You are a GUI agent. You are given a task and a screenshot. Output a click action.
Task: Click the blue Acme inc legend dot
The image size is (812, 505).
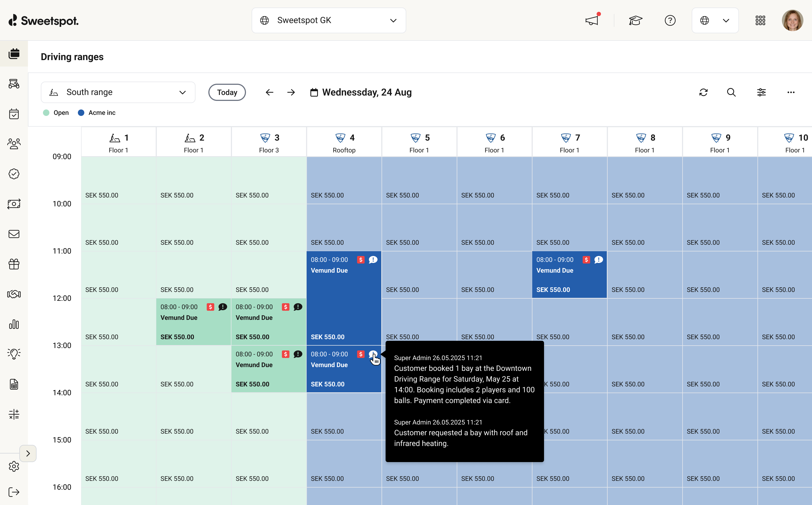(81, 112)
